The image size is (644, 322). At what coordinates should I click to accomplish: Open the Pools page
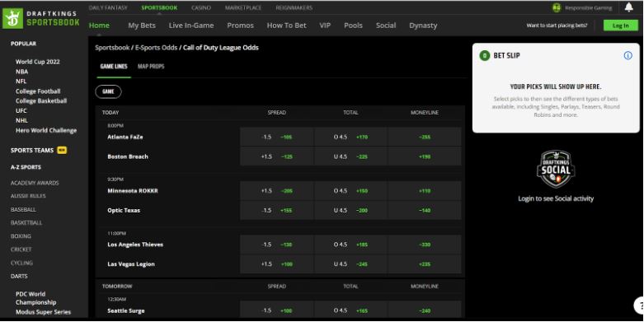click(x=353, y=26)
